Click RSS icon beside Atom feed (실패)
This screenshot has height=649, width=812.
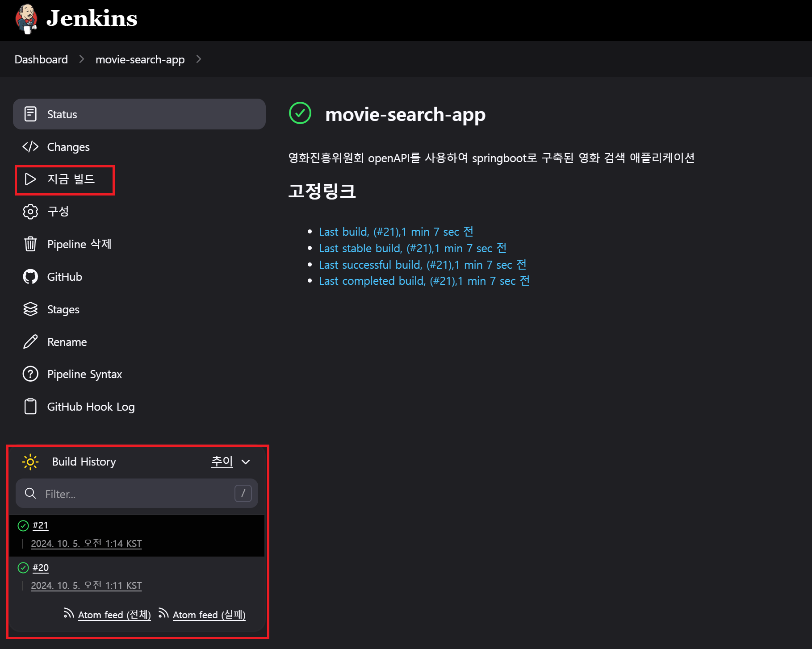click(x=163, y=613)
